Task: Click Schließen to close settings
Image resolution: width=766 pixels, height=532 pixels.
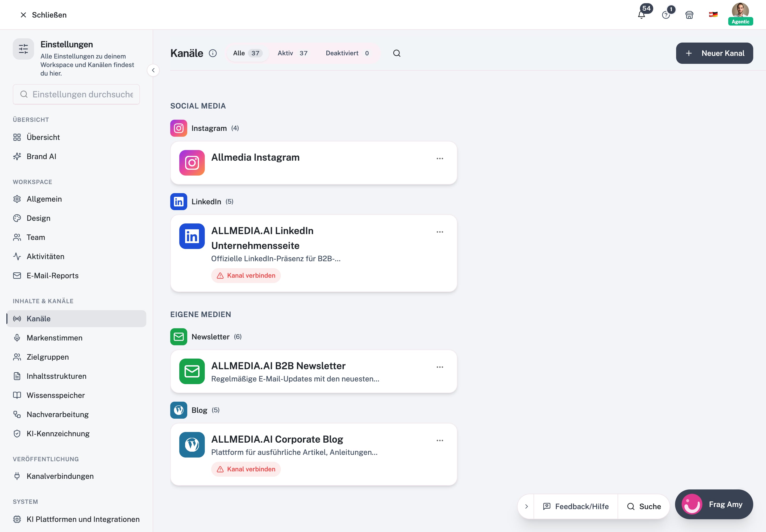Action: (x=43, y=15)
